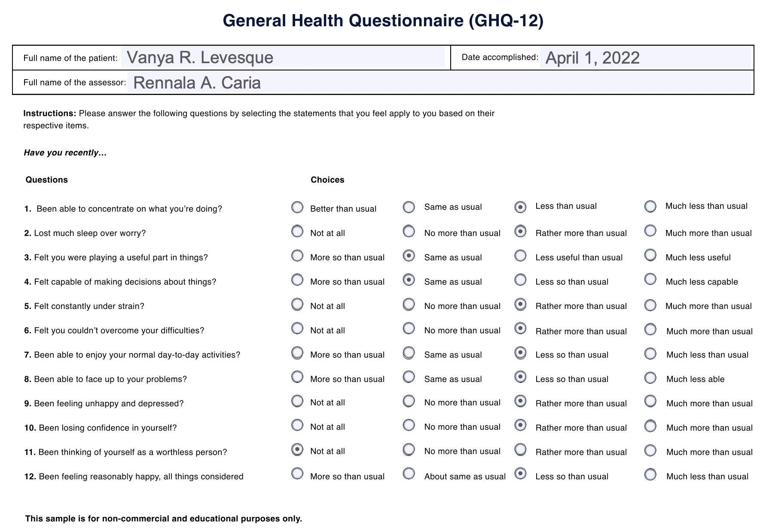Viewport: 763px width, 532px height.
Task: Pick "About same as usual" for question 12
Action: (x=409, y=474)
